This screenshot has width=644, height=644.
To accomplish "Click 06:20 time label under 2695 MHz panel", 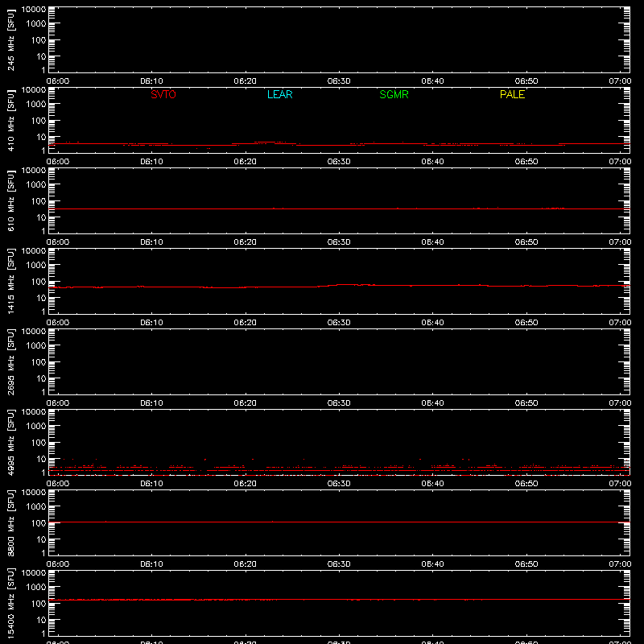I will pos(246,403).
